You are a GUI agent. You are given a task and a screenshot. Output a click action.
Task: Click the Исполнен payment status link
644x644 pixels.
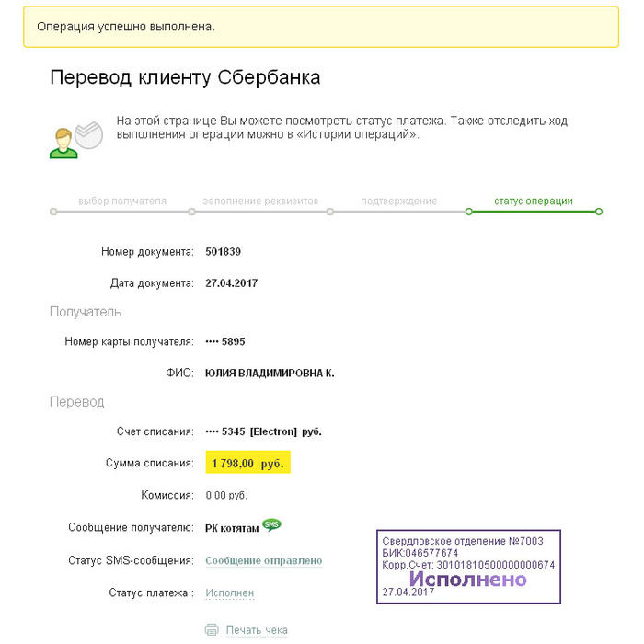tap(229, 593)
